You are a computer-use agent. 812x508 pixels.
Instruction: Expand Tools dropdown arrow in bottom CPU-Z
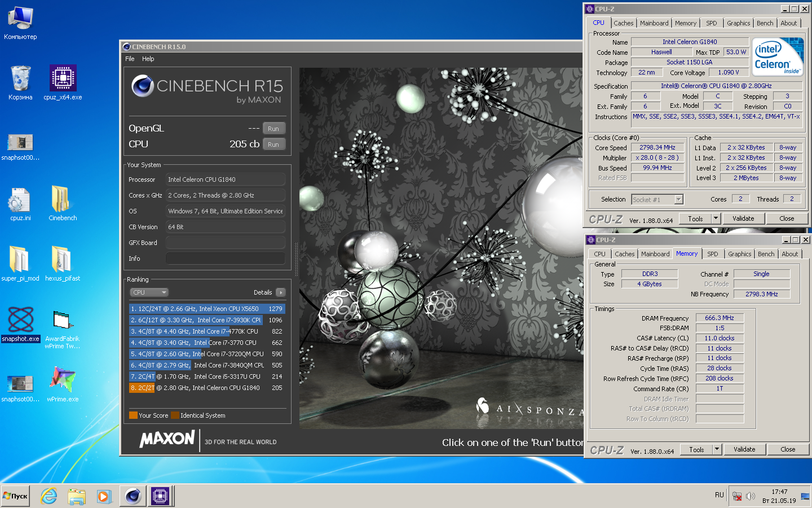(x=717, y=449)
